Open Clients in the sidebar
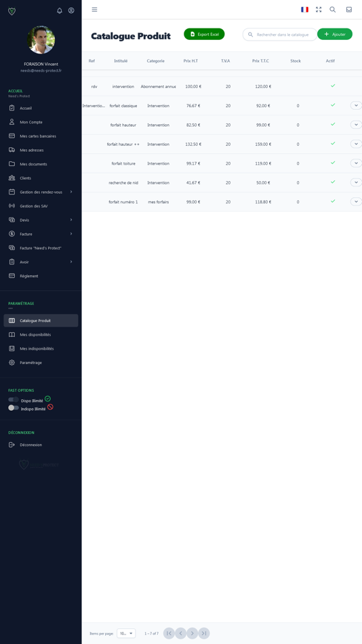 tap(40, 178)
